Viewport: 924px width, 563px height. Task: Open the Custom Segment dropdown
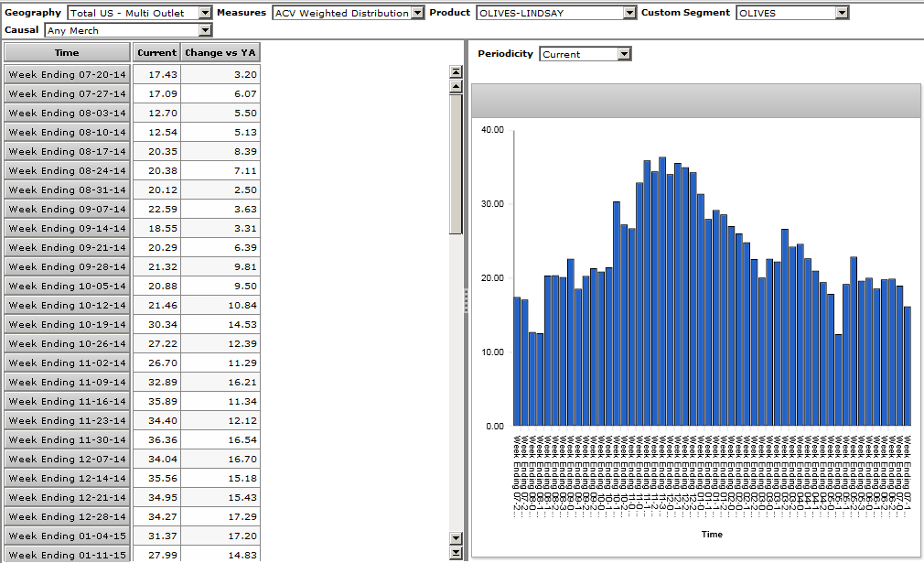pos(841,13)
